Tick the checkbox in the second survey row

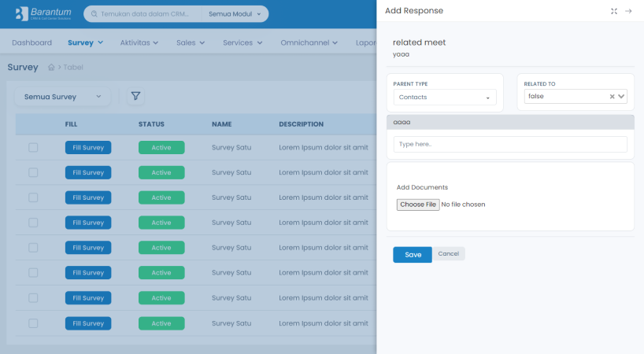click(33, 172)
